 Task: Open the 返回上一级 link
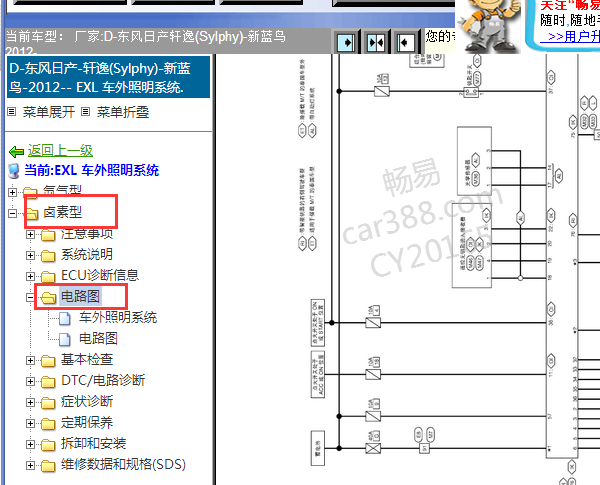point(60,150)
